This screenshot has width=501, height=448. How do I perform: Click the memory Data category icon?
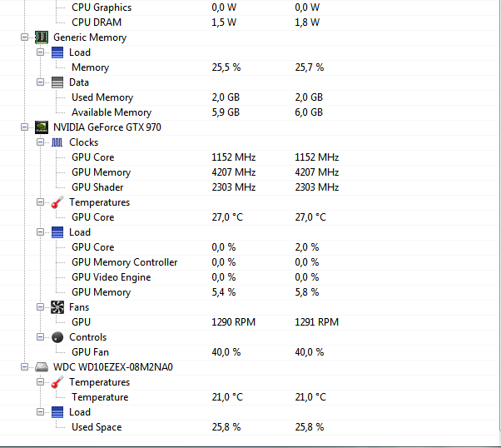pyautogui.click(x=57, y=82)
